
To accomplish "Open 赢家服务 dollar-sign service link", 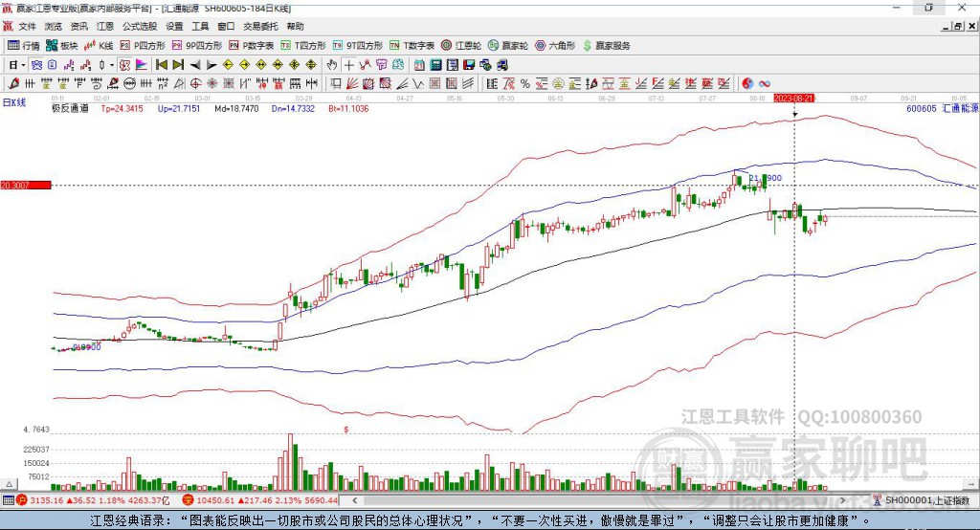I will point(606,46).
